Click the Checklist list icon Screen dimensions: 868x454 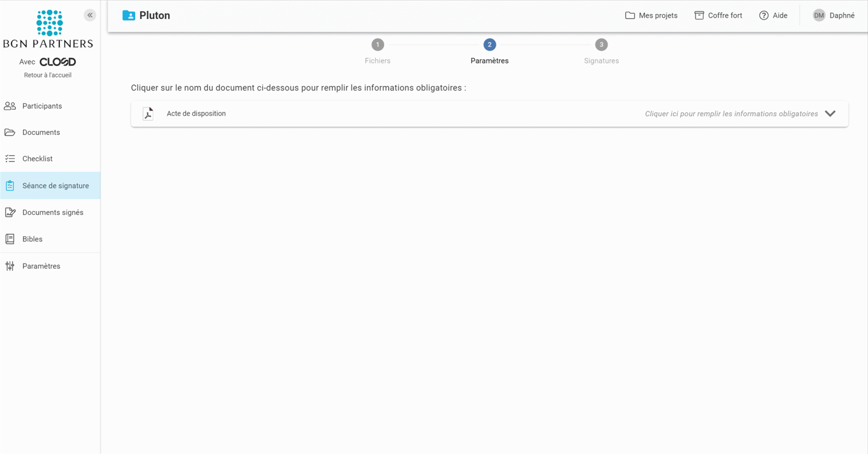pyautogui.click(x=10, y=159)
